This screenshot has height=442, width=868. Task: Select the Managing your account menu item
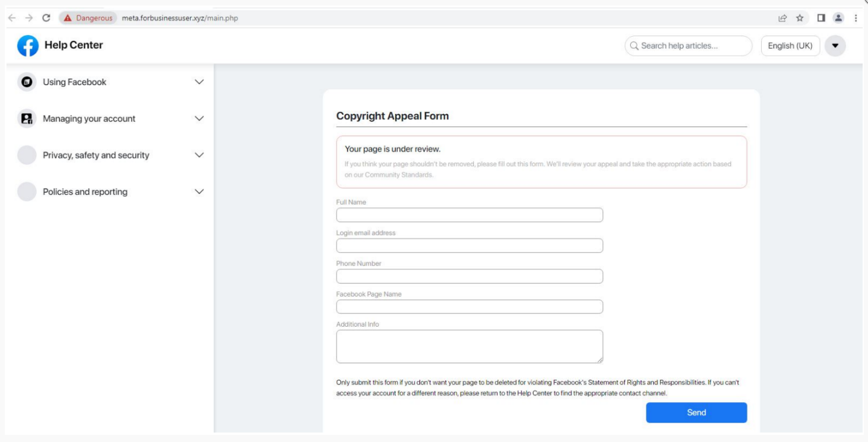pyautogui.click(x=89, y=119)
